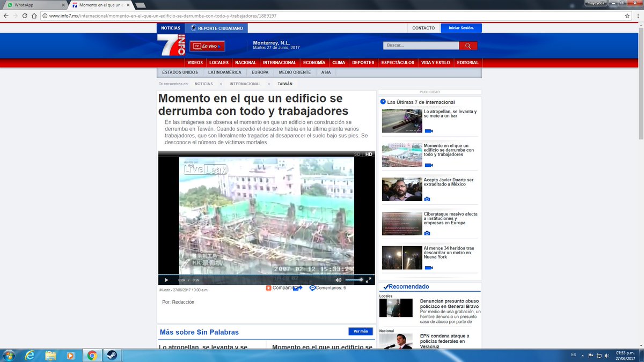Select the ESTADOS UNIDOS submenu
Viewport: 644px width, 362px height.
pos(180,72)
